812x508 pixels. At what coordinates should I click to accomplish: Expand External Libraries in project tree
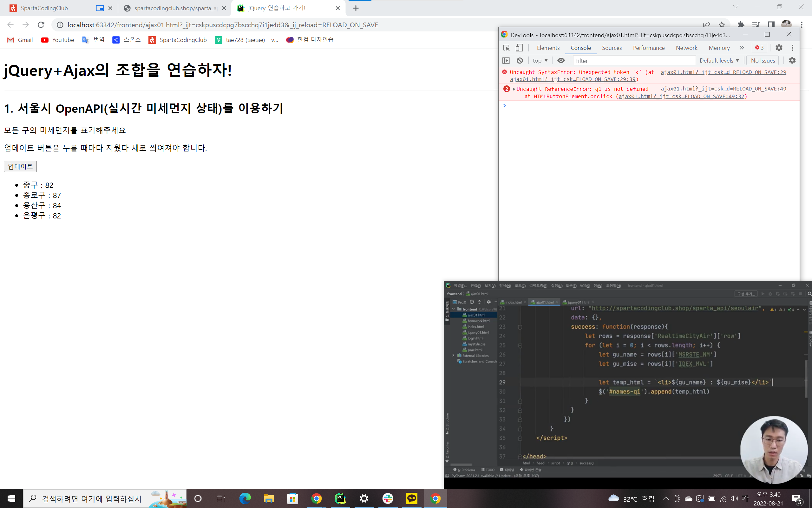tap(454, 356)
